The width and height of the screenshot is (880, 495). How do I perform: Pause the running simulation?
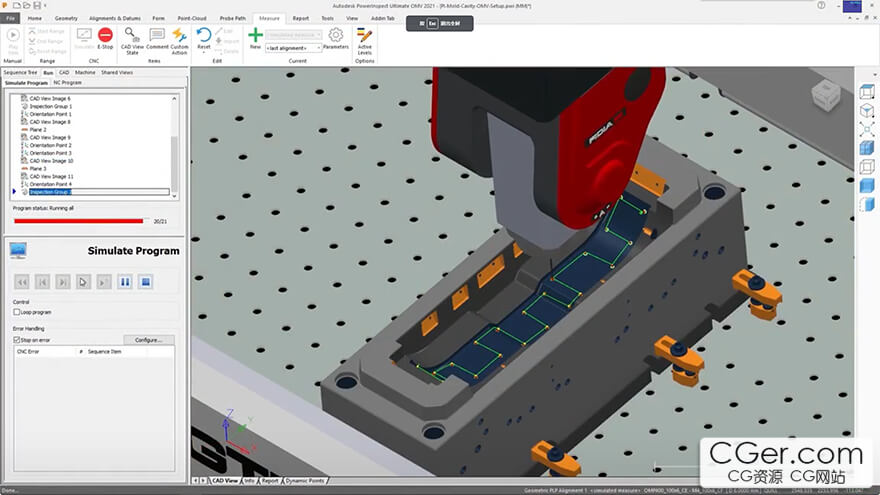pos(125,282)
